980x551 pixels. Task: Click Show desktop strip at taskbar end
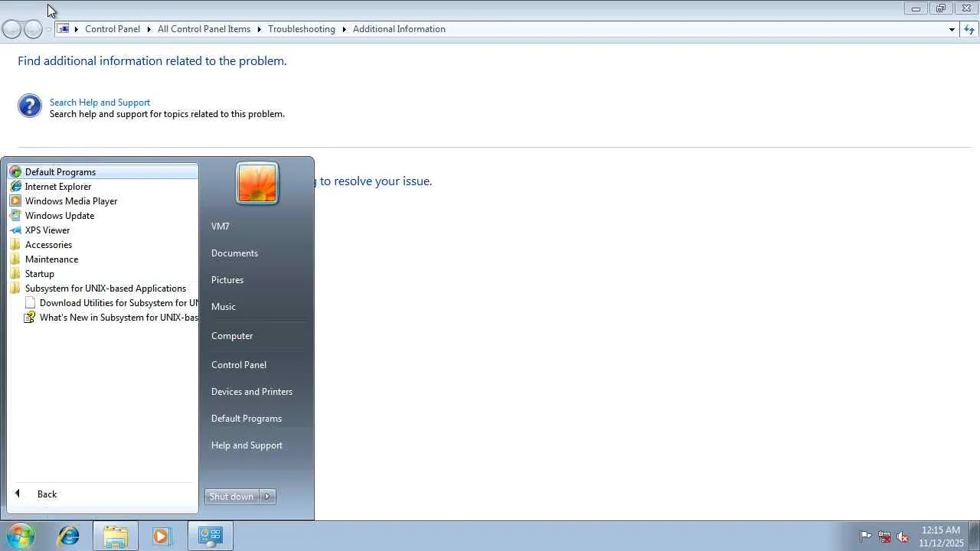tap(975, 536)
